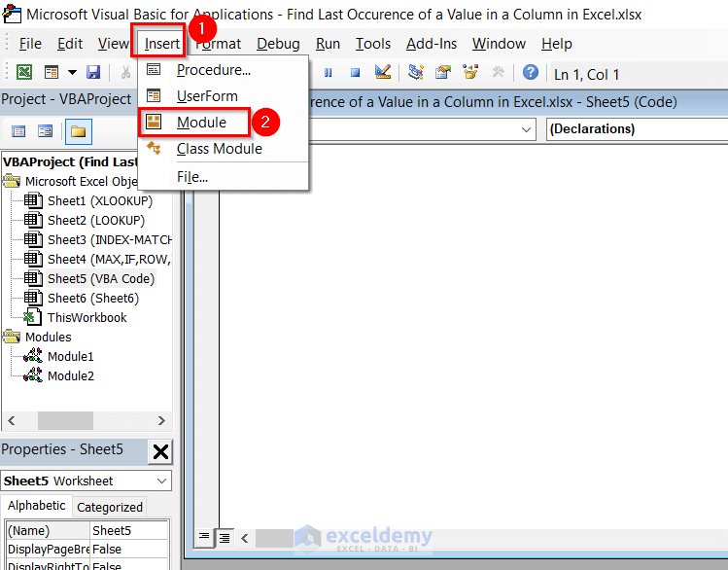The image size is (728, 570).
Task: Open the Sheet5 Worksheet object dropdown
Action: (x=161, y=481)
